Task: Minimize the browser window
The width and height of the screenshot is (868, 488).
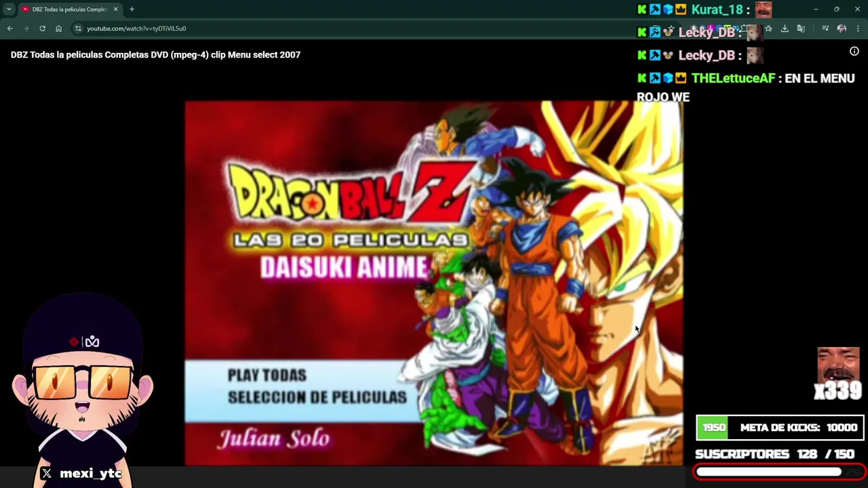Action: click(x=816, y=9)
